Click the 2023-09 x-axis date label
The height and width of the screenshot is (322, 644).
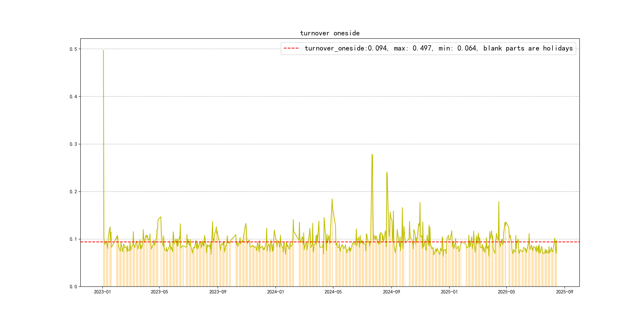pyautogui.click(x=217, y=292)
